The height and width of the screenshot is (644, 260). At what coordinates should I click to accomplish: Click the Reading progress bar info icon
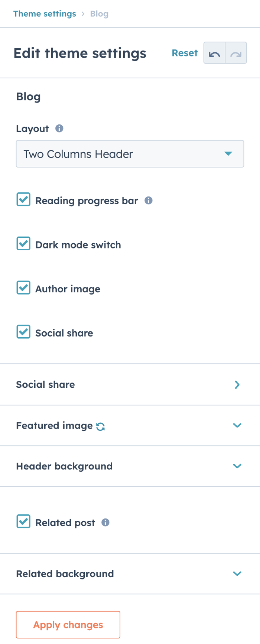(148, 201)
